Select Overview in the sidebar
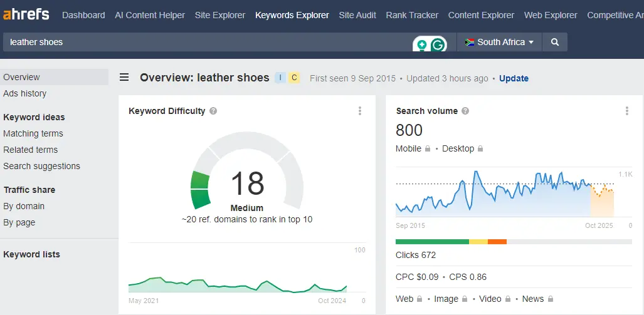The height and width of the screenshot is (315, 644). tap(54, 77)
